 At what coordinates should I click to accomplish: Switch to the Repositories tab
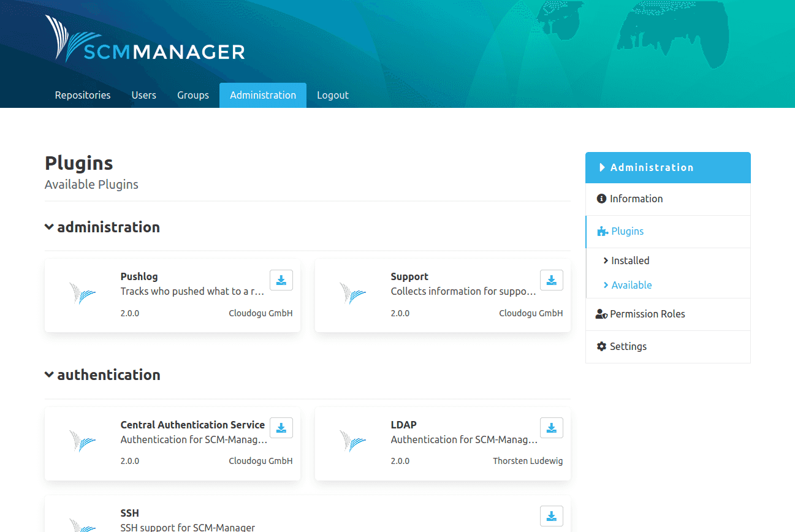click(82, 95)
